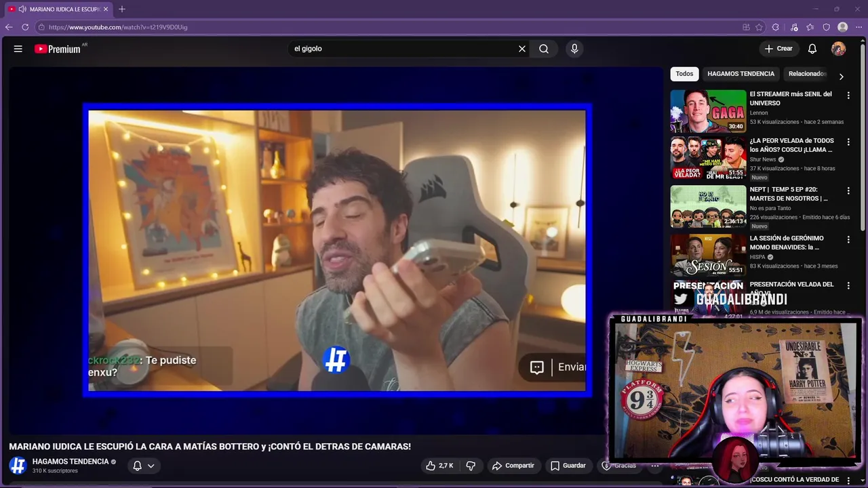Image resolution: width=868 pixels, height=488 pixels.
Task: Mute tab via speaker icon
Action: pyautogui.click(x=22, y=9)
